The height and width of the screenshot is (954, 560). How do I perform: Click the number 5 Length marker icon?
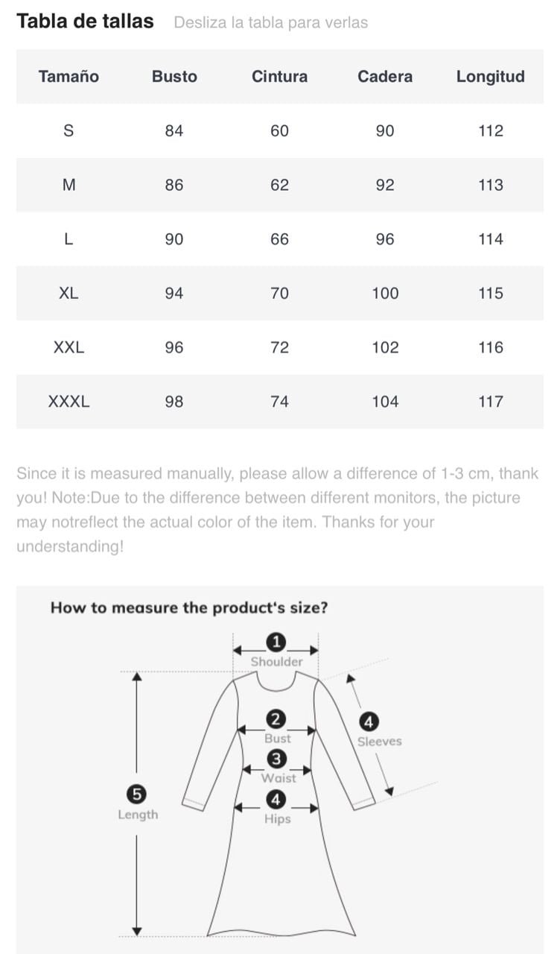pos(137,793)
